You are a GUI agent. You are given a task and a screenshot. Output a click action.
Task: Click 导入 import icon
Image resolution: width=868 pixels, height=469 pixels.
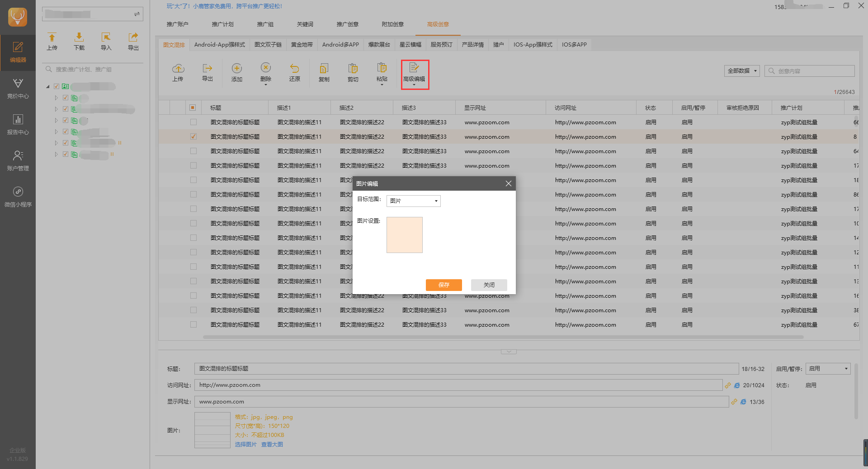click(x=106, y=42)
